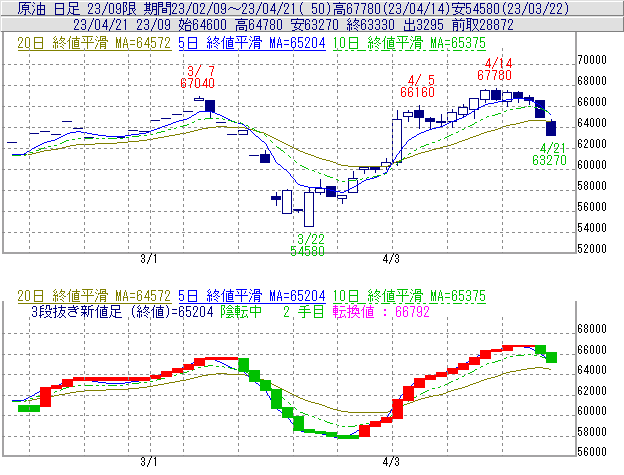Click the 70000 axis label on upper chart

pyautogui.click(x=592, y=60)
